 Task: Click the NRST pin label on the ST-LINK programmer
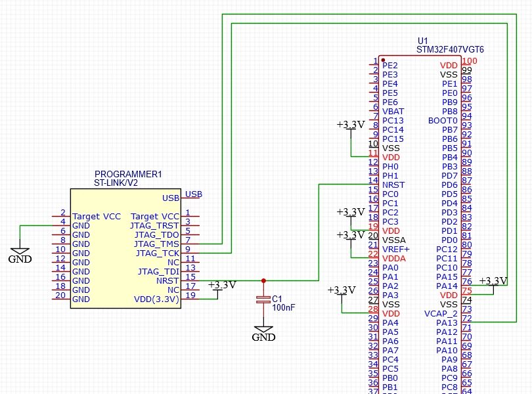click(167, 280)
